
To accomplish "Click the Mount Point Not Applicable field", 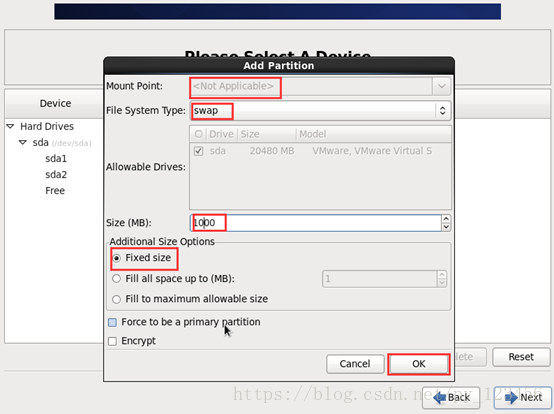I will pyautogui.click(x=311, y=87).
